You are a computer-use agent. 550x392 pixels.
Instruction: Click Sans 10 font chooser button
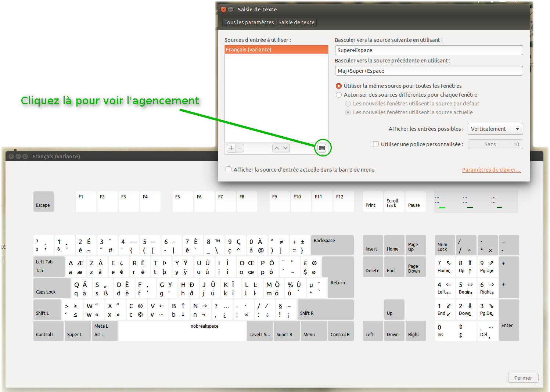[495, 144]
